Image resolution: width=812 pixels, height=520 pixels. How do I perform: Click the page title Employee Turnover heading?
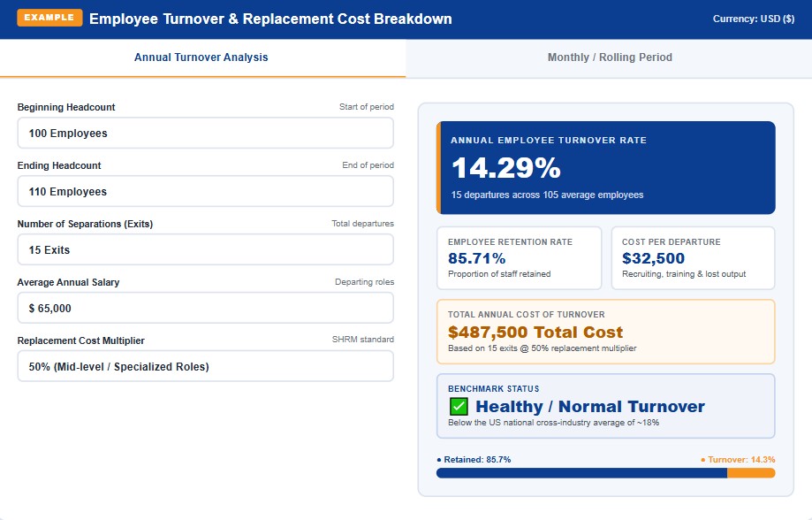coord(270,19)
